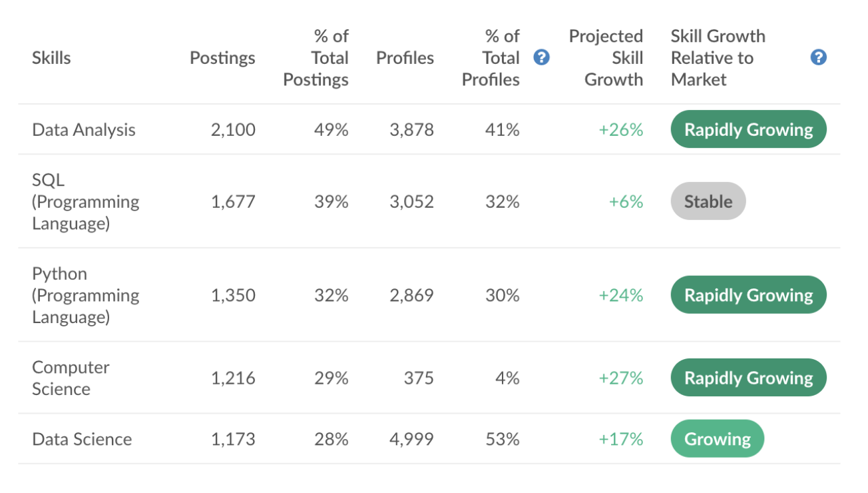The height and width of the screenshot is (493, 868).
Task: Click the 4,999 profiles value for Data Science
Action: (411, 439)
